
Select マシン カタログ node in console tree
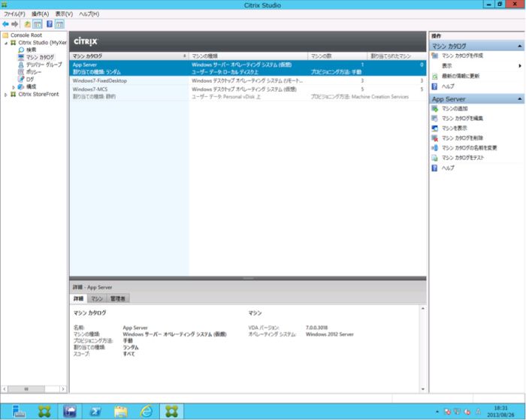click(40, 57)
